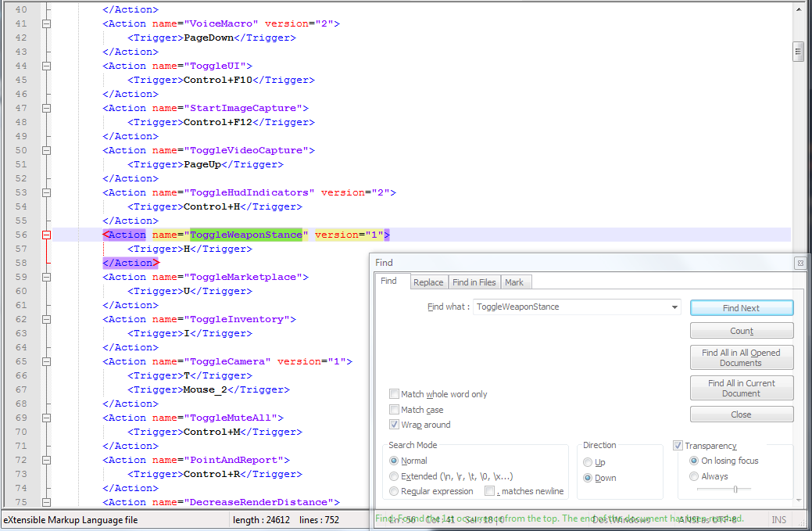Screen dimensions: 812x531
Task: Select Extended search mode
Action: point(394,476)
